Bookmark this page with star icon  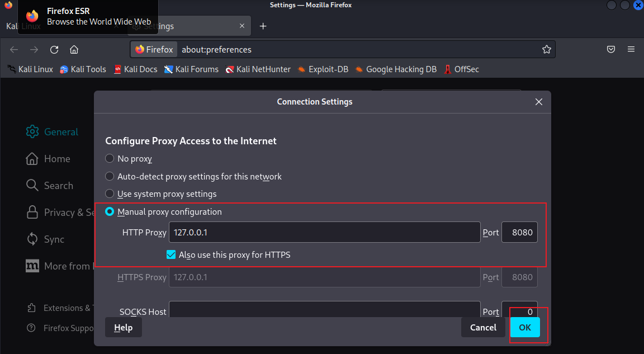point(546,49)
